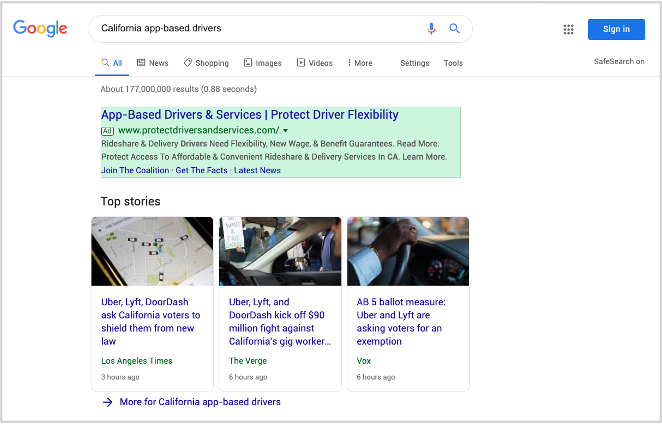
Task: Open the Get The Facts sitelink
Action: pos(201,170)
